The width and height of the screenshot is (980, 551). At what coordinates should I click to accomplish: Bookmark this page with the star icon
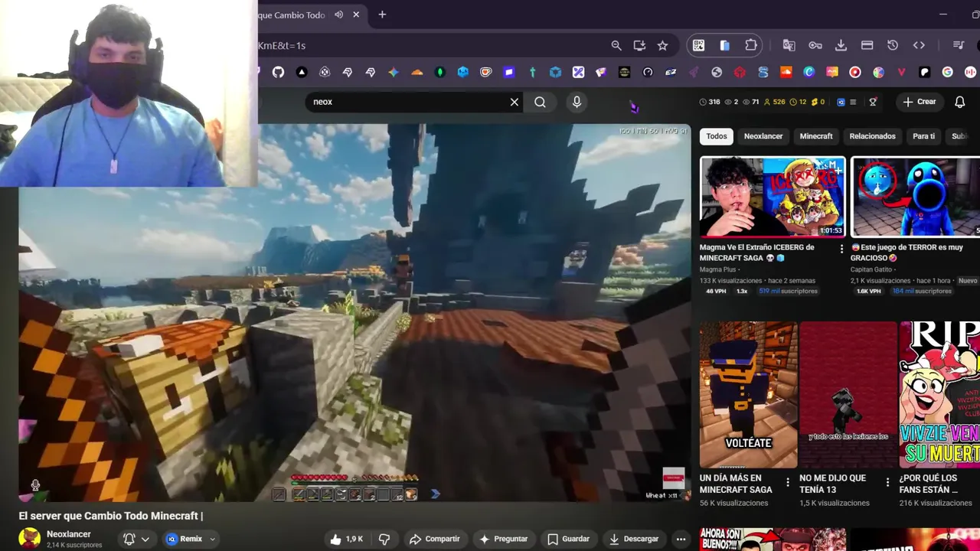pos(662,46)
